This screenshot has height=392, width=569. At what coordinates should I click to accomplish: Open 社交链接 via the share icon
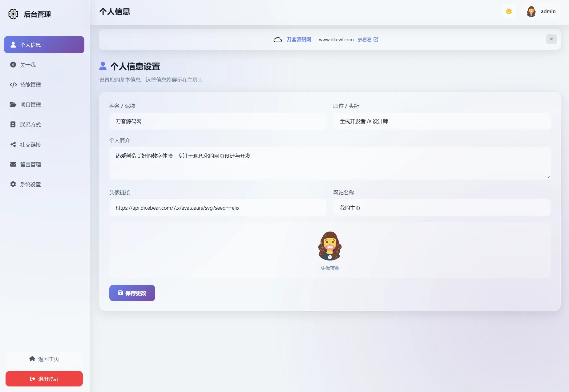coord(13,144)
